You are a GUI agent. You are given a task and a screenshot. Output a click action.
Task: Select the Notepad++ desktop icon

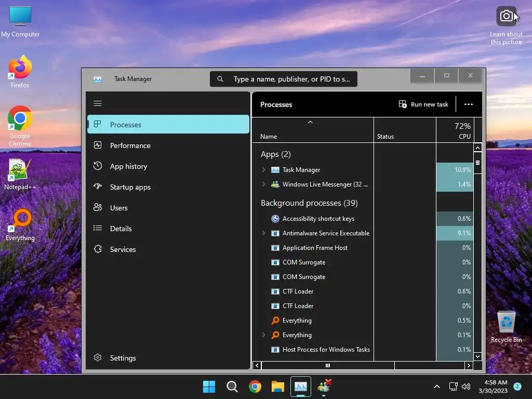(20, 174)
